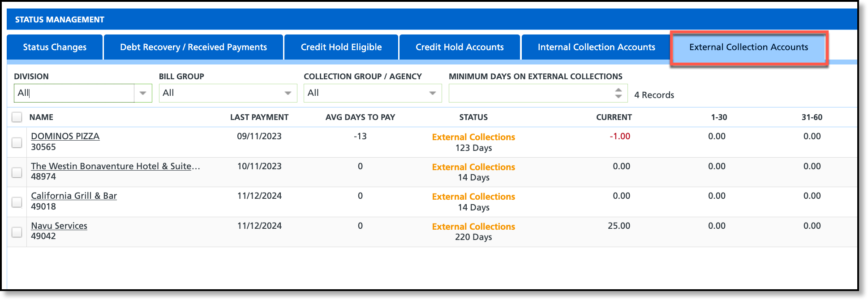Focus the Division text field
This screenshot has height=300, width=868.
point(74,93)
